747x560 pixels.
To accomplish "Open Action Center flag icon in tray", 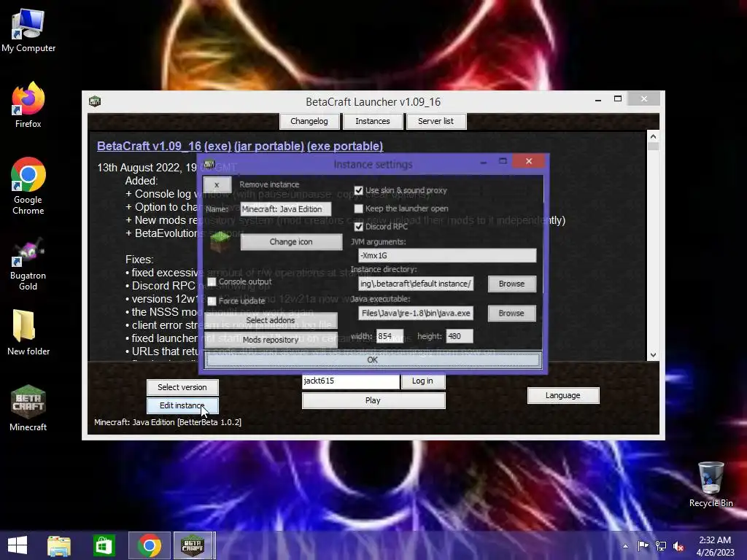I will pos(643,546).
